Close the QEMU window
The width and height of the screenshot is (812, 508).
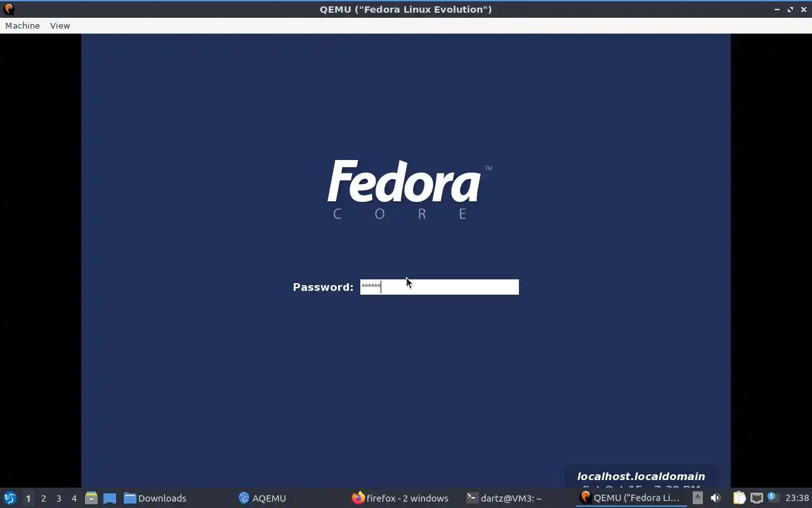(803, 9)
